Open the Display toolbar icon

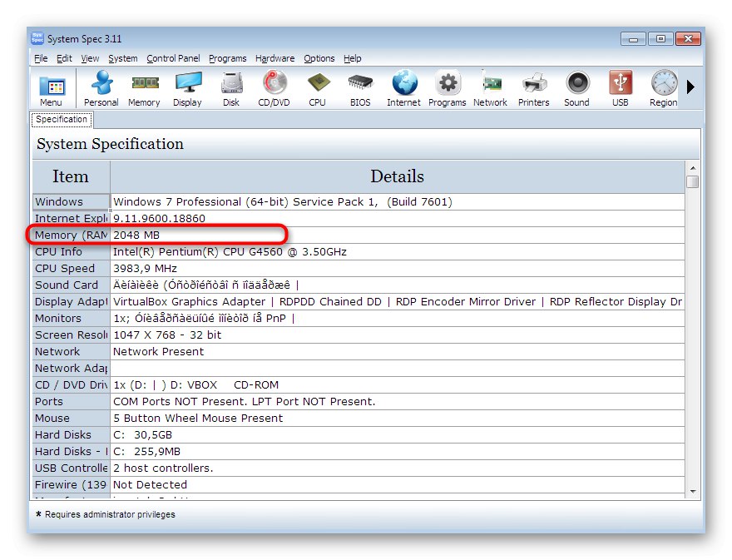pos(188,89)
